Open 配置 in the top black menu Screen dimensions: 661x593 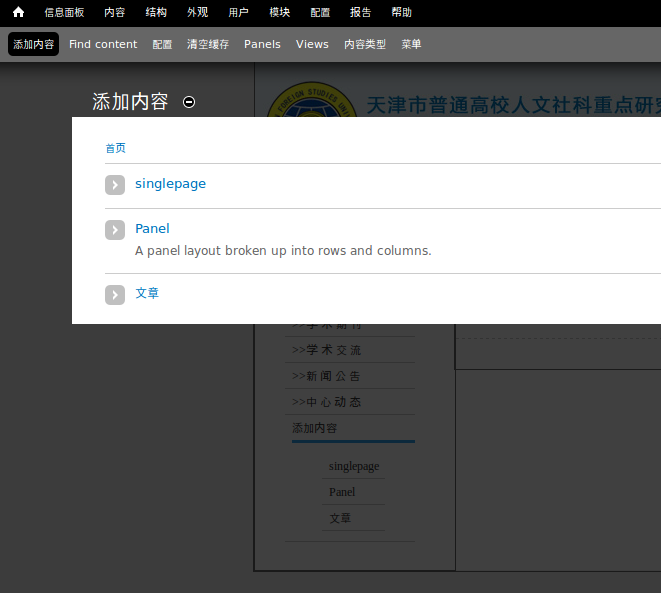tap(320, 13)
